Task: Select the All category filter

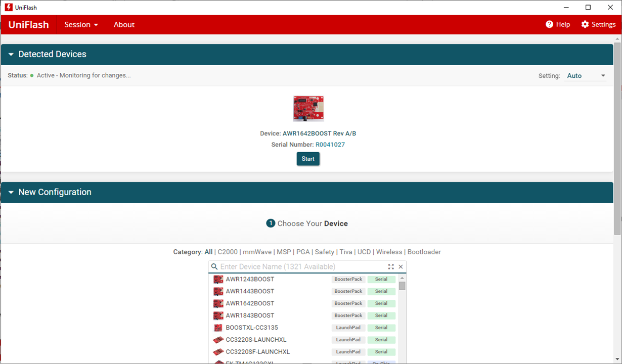Action: tap(208, 252)
